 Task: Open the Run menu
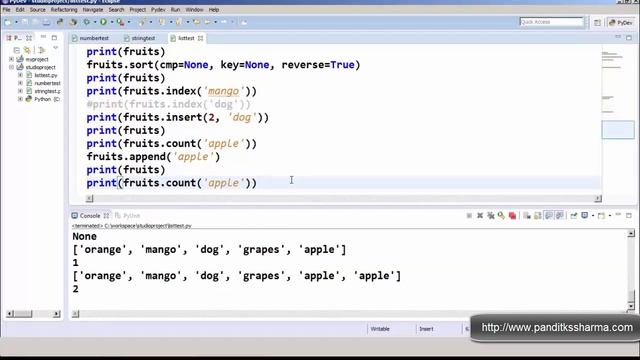175,9
